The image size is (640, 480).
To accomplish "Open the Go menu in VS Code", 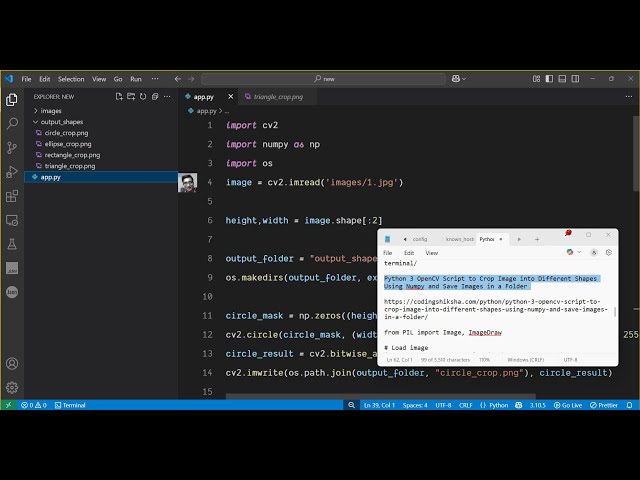I will click(118, 79).
